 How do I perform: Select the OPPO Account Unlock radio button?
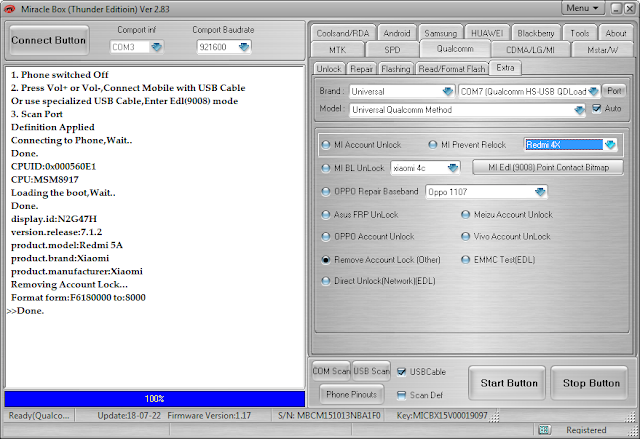(x=326, y=237)
